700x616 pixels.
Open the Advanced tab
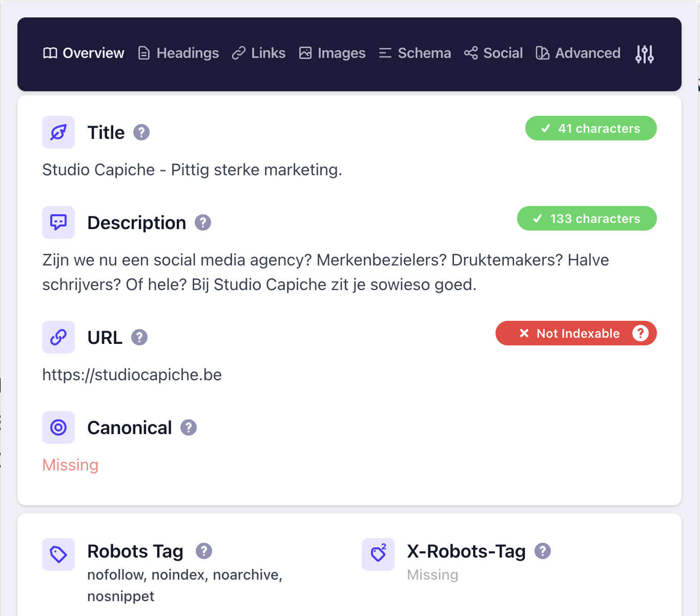[x=578, y=53]
